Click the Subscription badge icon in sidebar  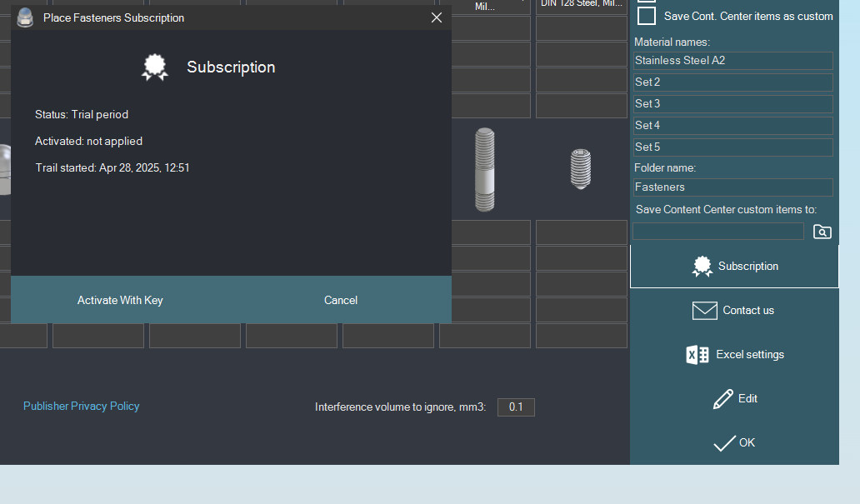coord(702,267)
